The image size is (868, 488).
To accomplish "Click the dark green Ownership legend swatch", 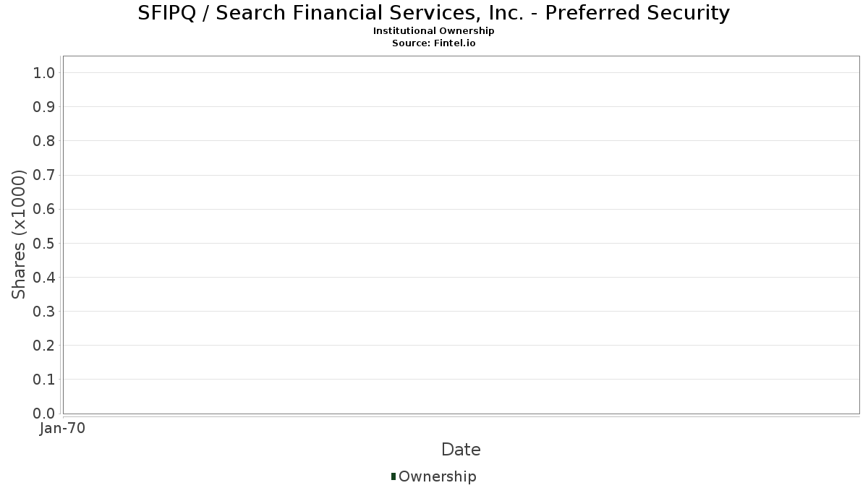I will [393, 476].
